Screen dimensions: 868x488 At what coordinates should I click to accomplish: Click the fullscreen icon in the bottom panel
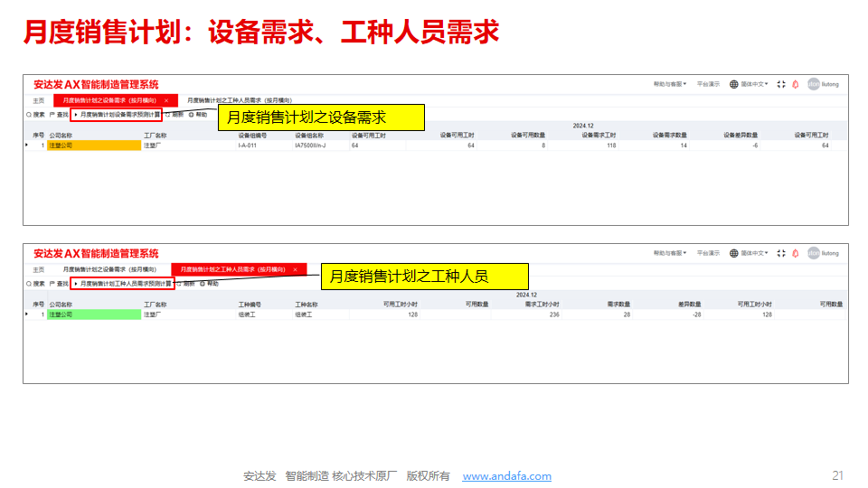[x=781, y=253]
